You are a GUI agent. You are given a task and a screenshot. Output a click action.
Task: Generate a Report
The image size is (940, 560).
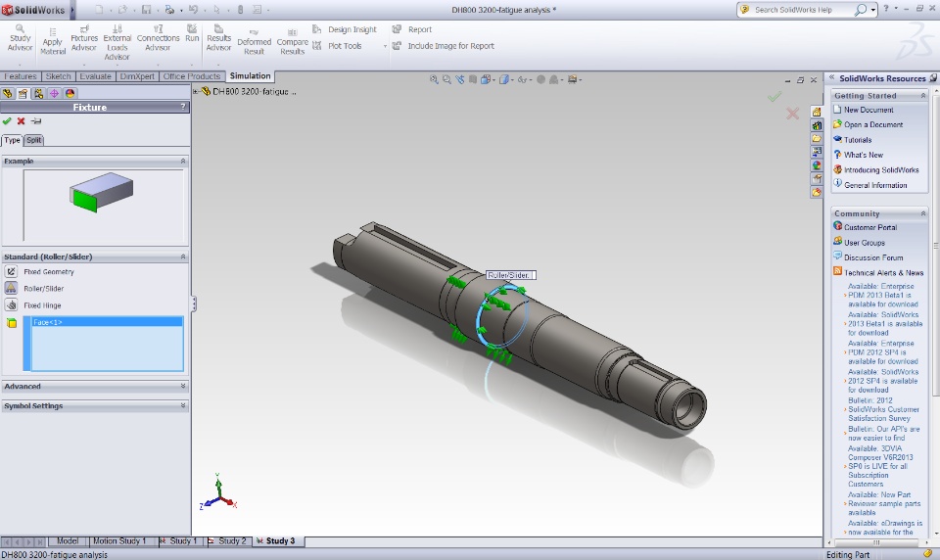click(412, 29)
